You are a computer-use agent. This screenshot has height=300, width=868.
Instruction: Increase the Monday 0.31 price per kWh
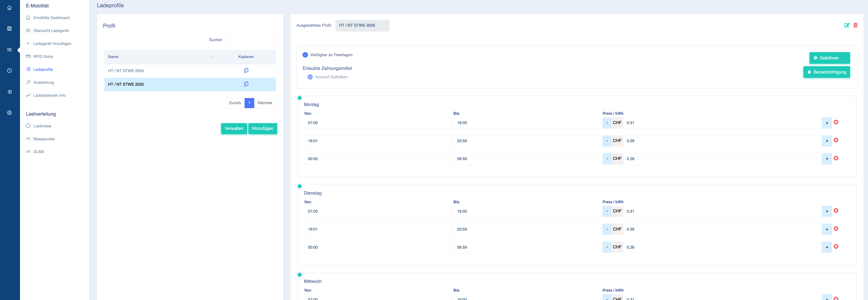[827, 123]
